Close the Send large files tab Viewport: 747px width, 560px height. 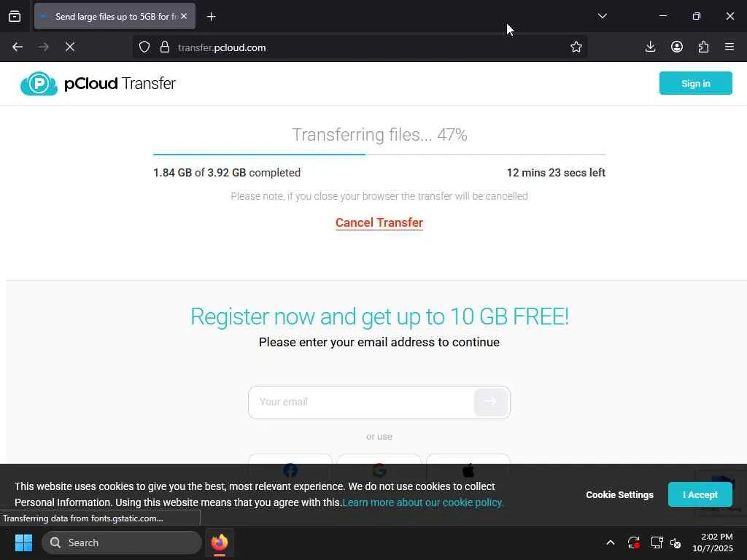click(184, 16)
